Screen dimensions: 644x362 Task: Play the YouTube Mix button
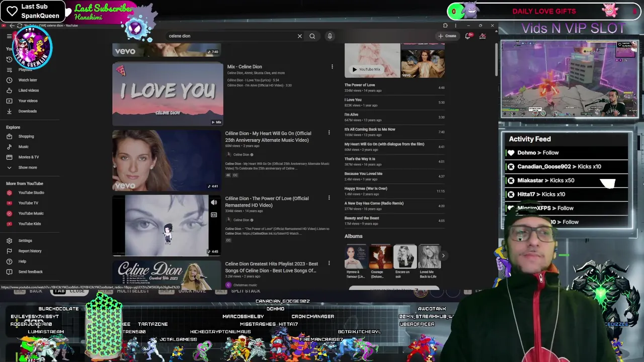pos(367,69)
